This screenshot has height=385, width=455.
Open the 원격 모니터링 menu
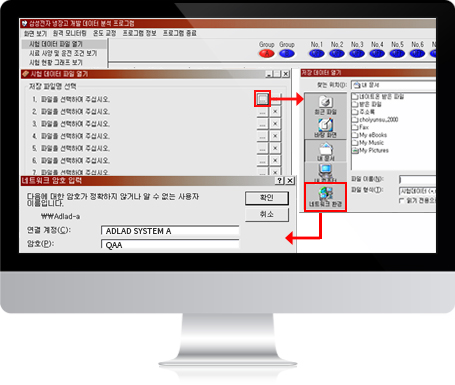coord(69,33)
